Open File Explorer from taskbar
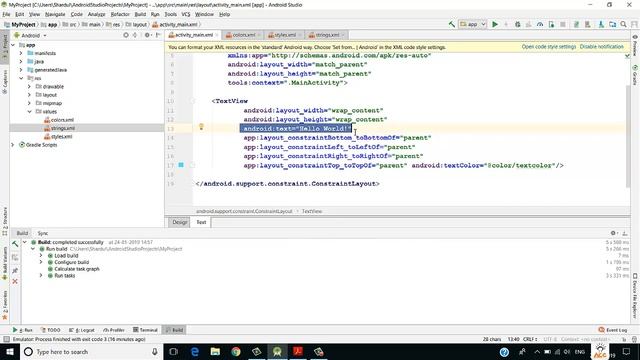 coord(215,351)
